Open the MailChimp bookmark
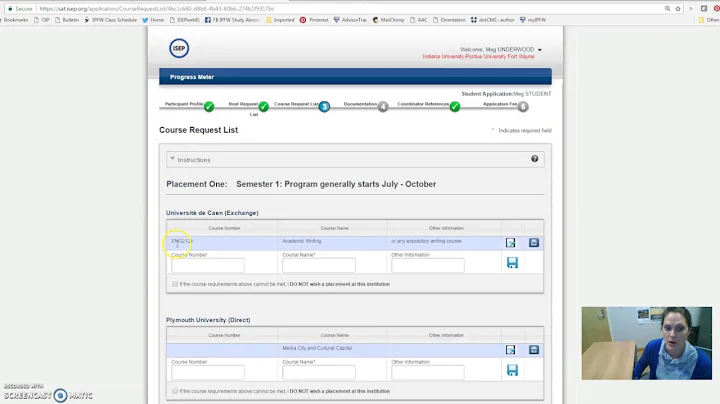This screenshot has width=720, height=404. pos(388,20)
